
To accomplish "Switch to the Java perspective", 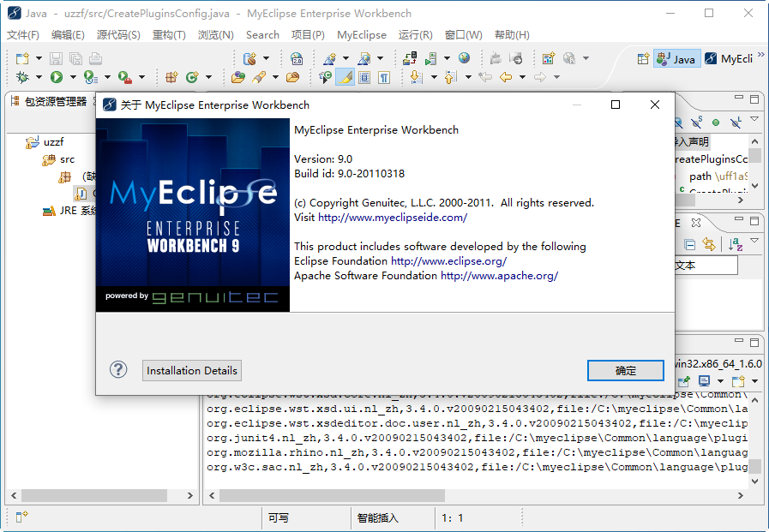I will [x=676, y=59].
